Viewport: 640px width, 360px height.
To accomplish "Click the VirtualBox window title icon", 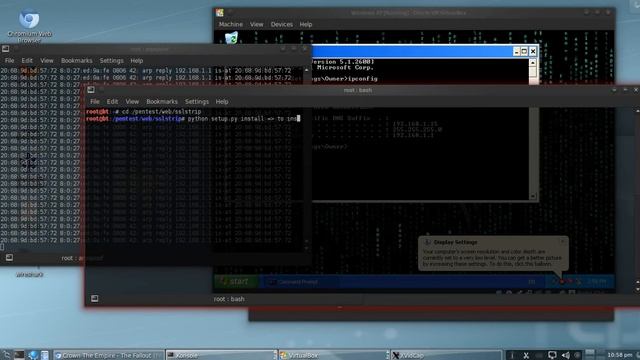I will click(x=220, y=13).
